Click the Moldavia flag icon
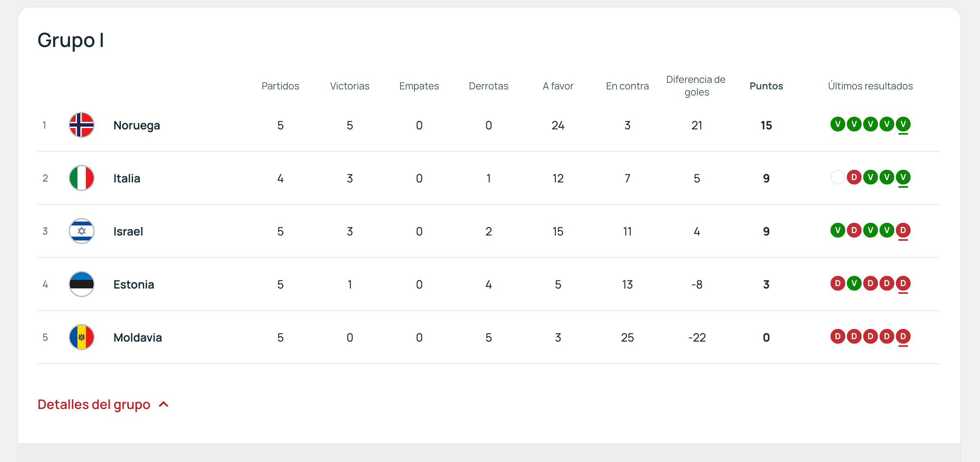Viewport: 980px width, 462px height. (x=82, y=337)
